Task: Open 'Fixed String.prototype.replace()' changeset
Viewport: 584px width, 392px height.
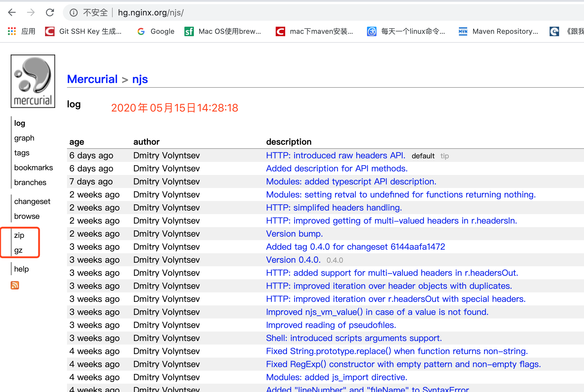Action: (x=397, y=351)
